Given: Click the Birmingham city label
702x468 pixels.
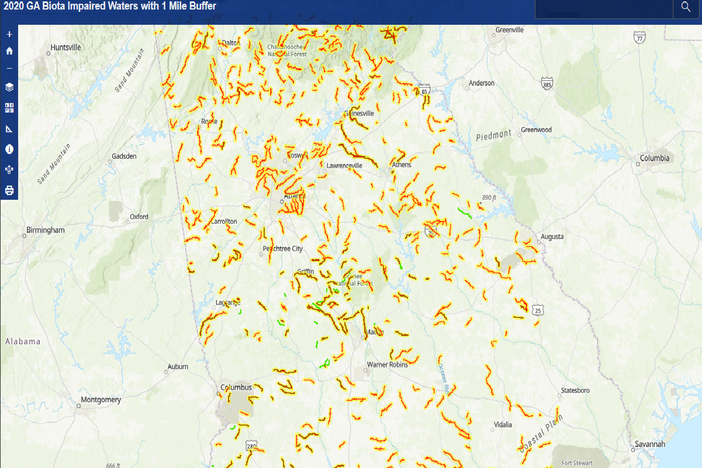Looking at the screenshot, I should (x=44, y=229).
